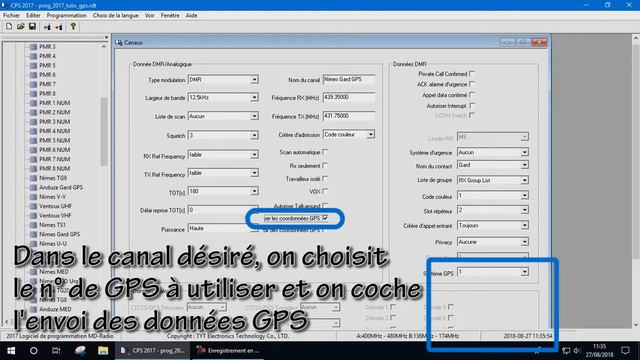Open the Editer menu
Image resolution: width=640 pixels, height=360 pixels.
[x=33, y=16]
